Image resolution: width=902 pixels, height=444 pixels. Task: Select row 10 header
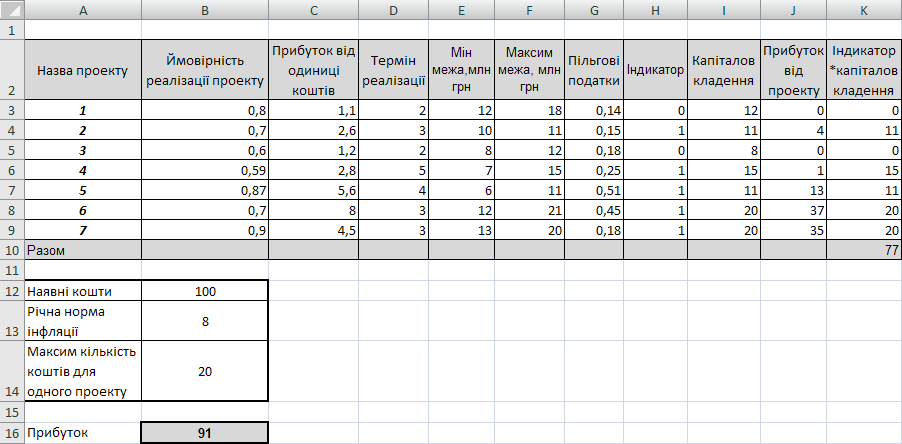coord(11,250)
